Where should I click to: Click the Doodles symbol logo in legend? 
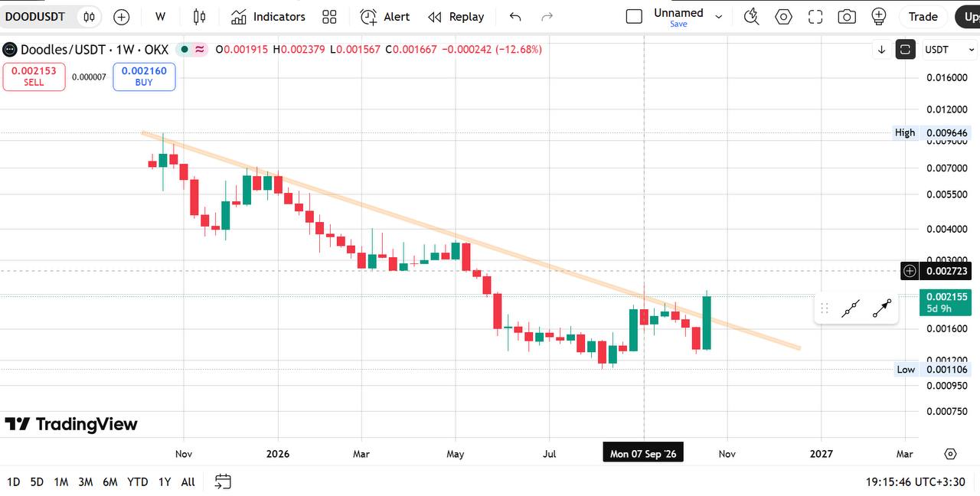tap(10, 50)
